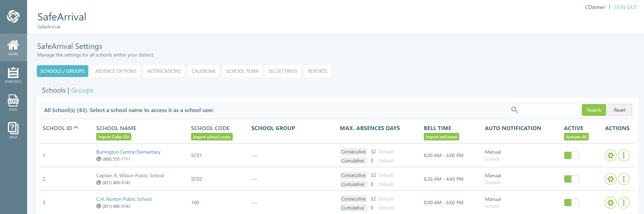The width and height of the screenshot is (644, 214).
Task: Sort by School ID column arrow
Action: (x=76, y=128)
